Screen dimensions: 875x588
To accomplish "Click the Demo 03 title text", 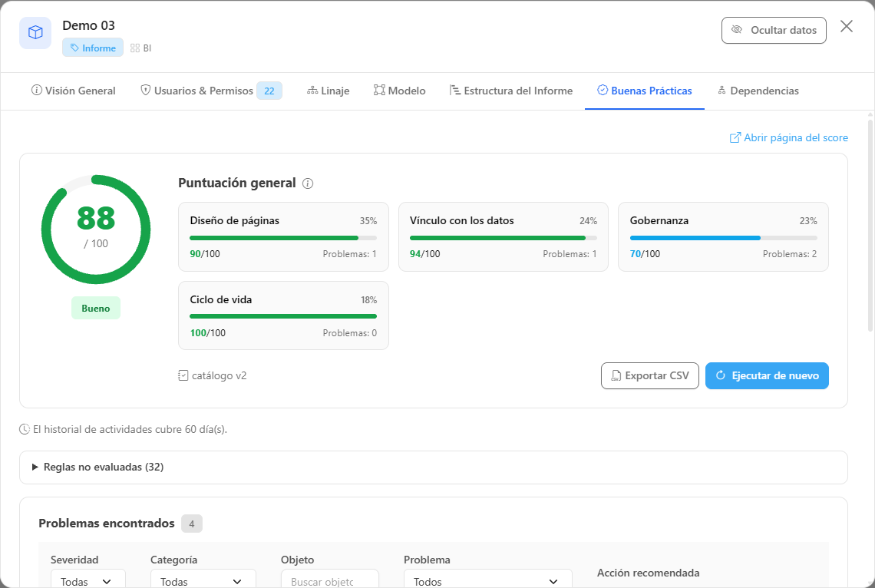I will click(x=89, y=25).
